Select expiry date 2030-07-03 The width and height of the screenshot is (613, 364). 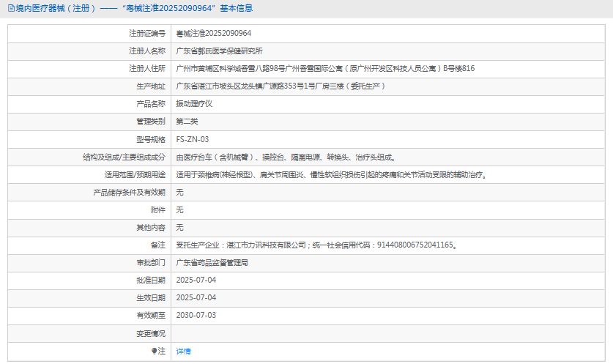click(196, 315)
